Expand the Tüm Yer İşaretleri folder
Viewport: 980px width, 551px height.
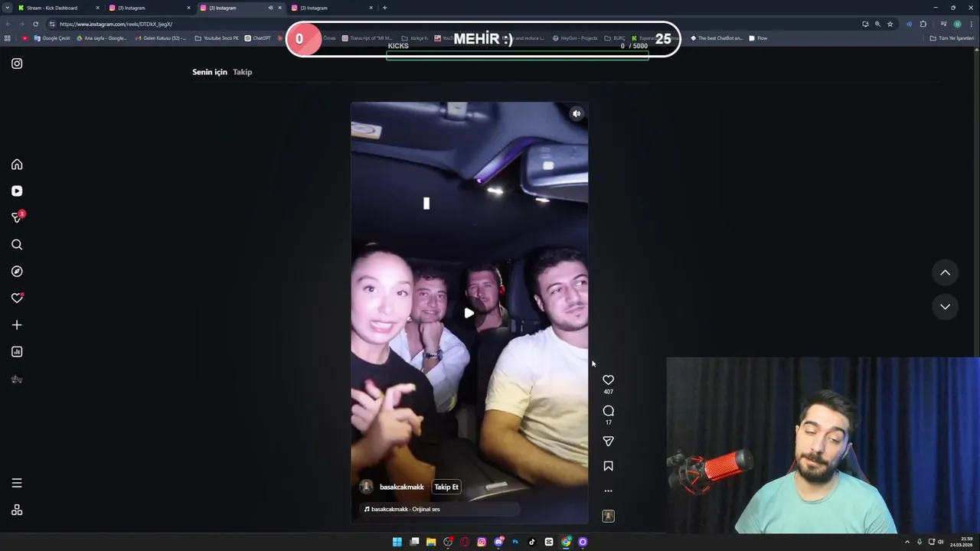tap(952, 38)
